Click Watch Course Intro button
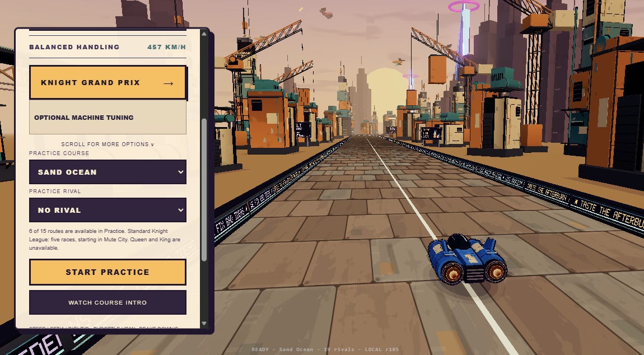The height and width of the screenshot is (355, 644). 108,302
